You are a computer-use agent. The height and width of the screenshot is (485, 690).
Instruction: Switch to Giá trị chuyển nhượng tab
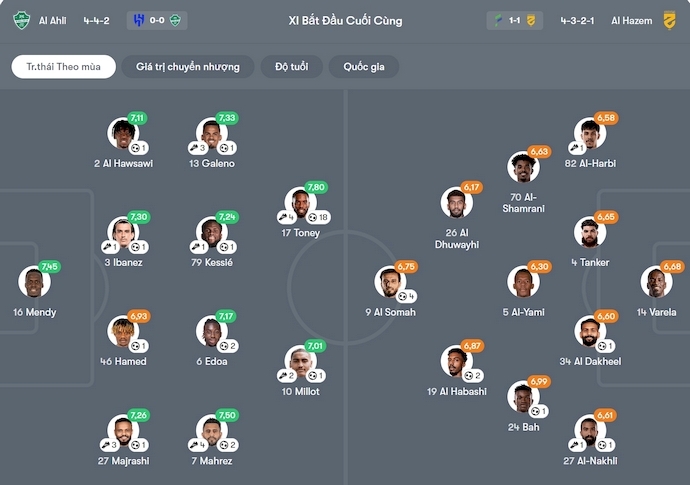[x=188, y=67]
